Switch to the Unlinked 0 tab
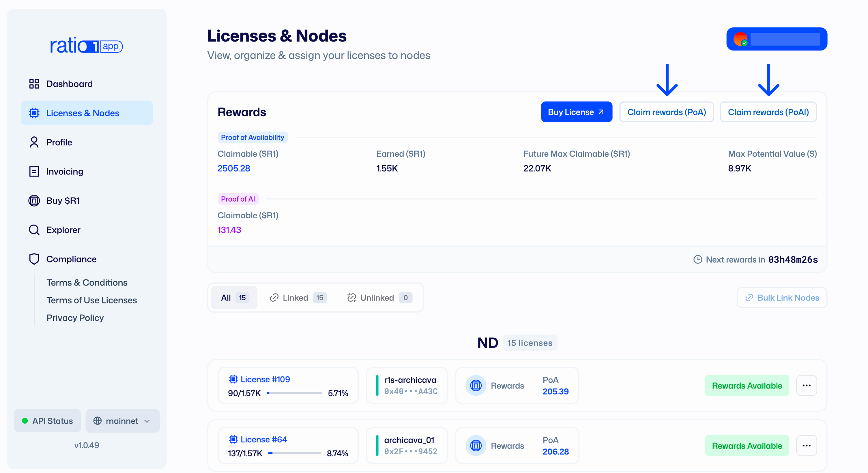Viewport: 868px width, 473px height. 379,297
